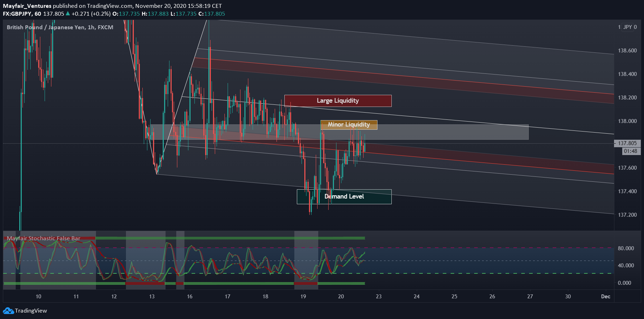Click the high value H:137.883 in header

click(x=155, y=14)
